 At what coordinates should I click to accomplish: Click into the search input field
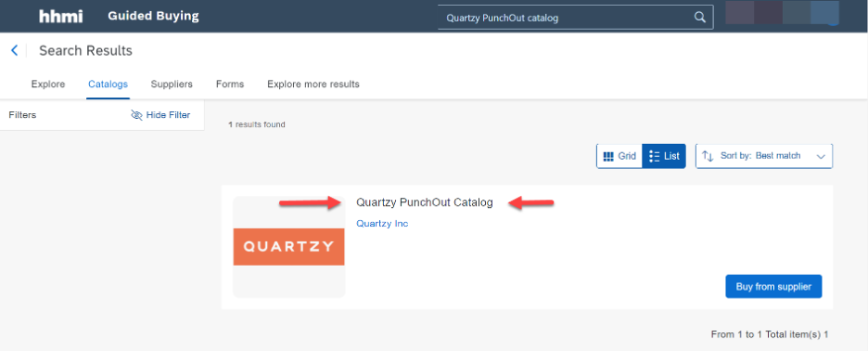point(565,18)
